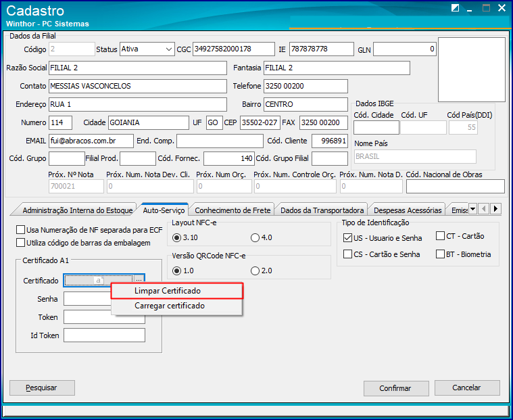Screen dimensions: 513x420
Task: Click the Id Token field
Action: click(104, 335)
